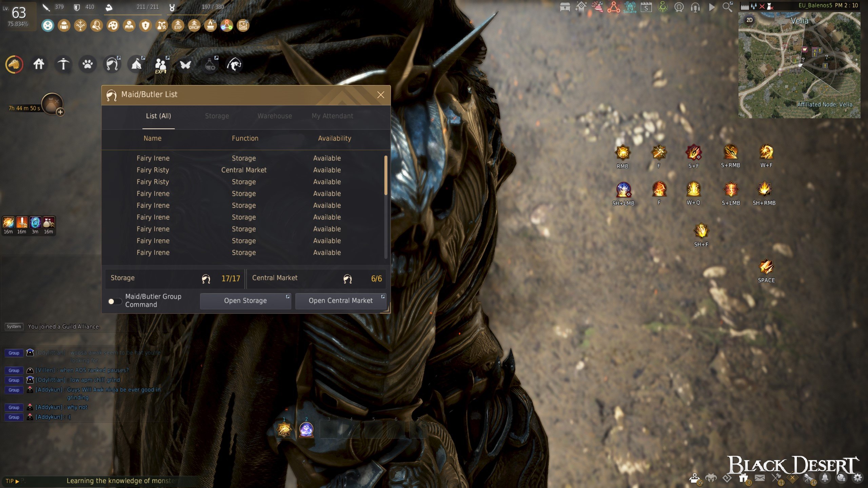Screen dimensions: 868x488
Task: Click the SH+F skill icon
Action: click(x=701, y=231)
